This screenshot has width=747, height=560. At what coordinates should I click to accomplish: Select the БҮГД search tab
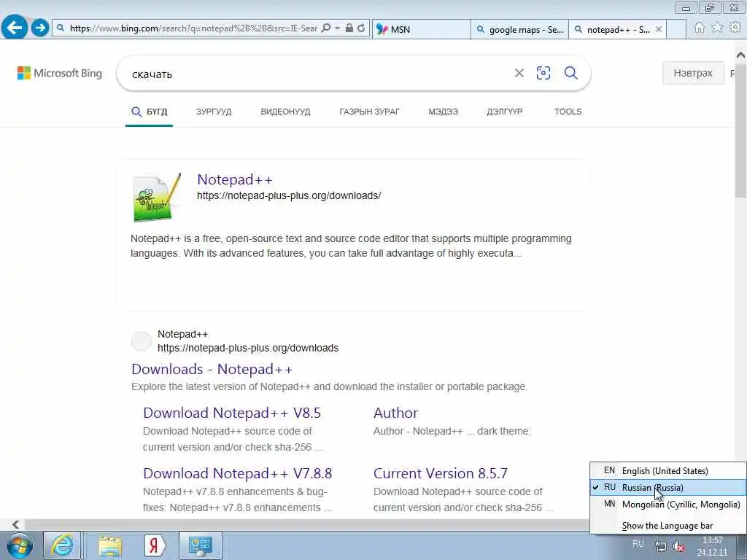click(x=149, y=112)
